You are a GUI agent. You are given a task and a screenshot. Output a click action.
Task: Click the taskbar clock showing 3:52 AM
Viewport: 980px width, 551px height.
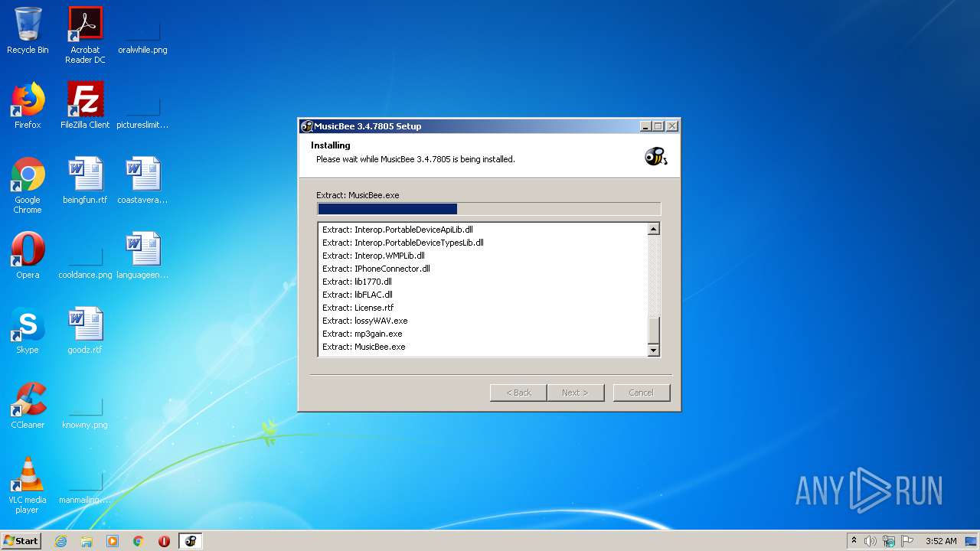click(x=941, y=541)
